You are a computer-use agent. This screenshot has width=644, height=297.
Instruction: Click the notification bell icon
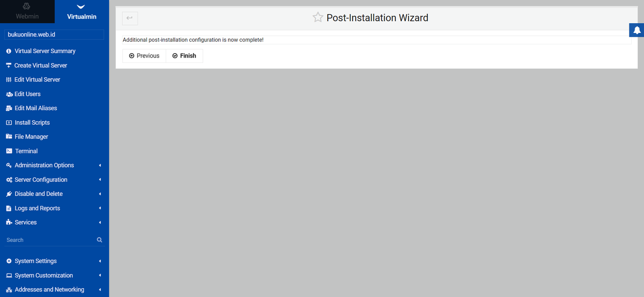(x=636, y=30)
